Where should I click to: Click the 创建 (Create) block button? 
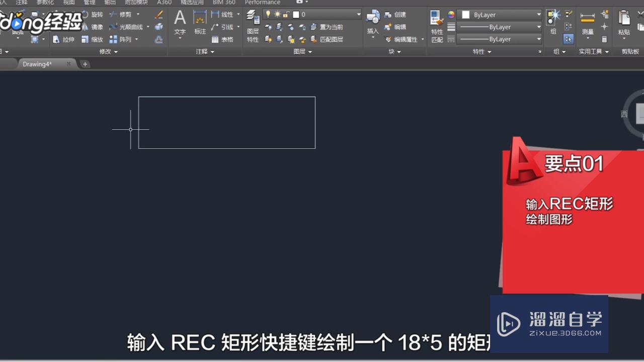point(399,14)
